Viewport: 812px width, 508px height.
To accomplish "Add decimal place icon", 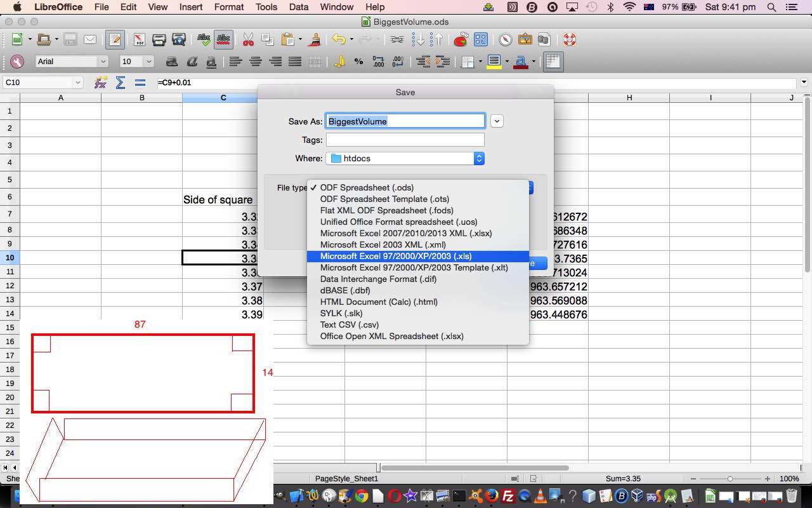I will point(378,62).
